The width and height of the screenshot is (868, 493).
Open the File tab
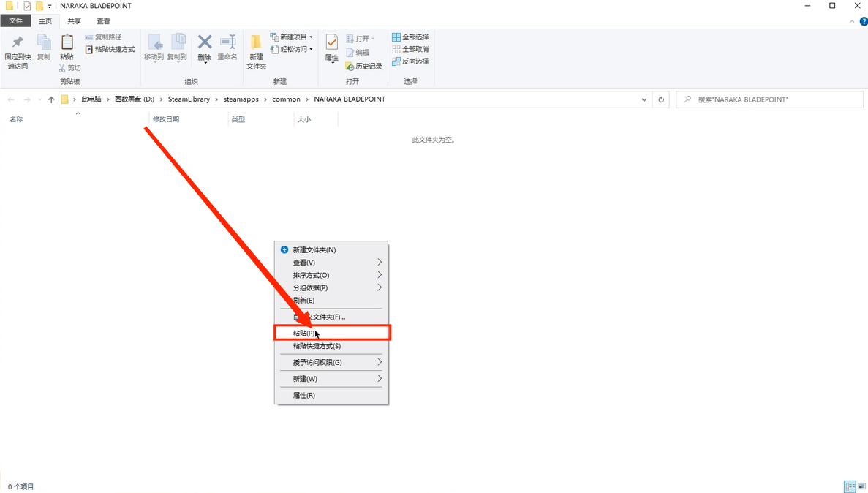click(15, 21)
